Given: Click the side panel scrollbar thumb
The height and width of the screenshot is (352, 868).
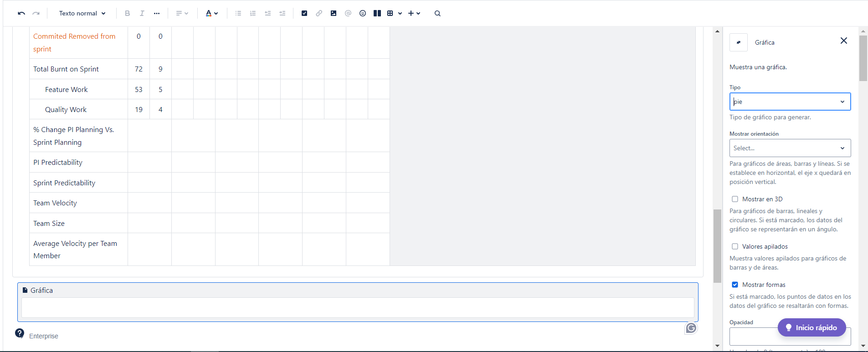Looking at the screenshot, I should tap(863, 58).
